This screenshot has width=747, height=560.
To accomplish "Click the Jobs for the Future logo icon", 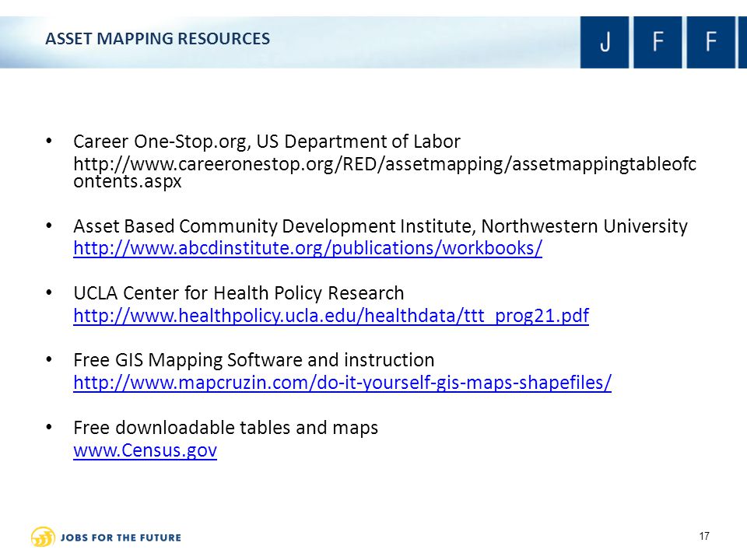I will (43, 537).
